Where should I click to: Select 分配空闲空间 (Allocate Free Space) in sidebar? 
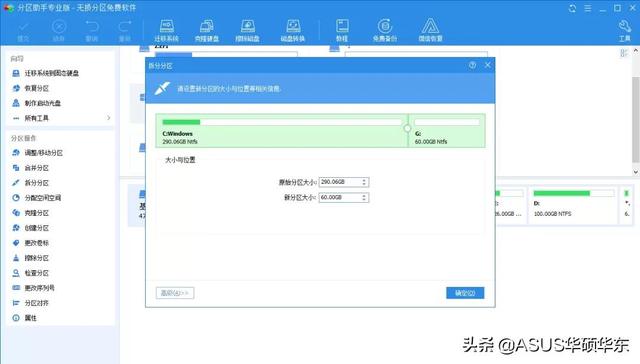point(42,198)
